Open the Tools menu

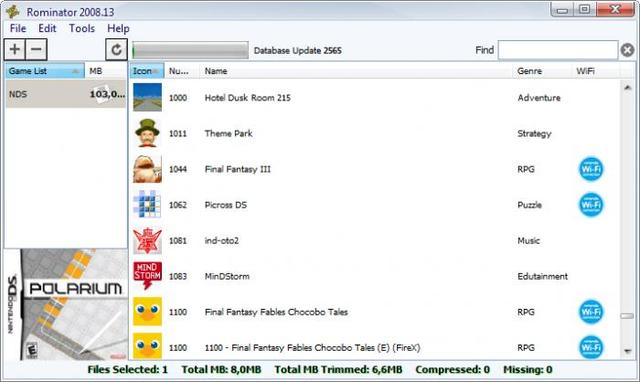pos(82,28)
